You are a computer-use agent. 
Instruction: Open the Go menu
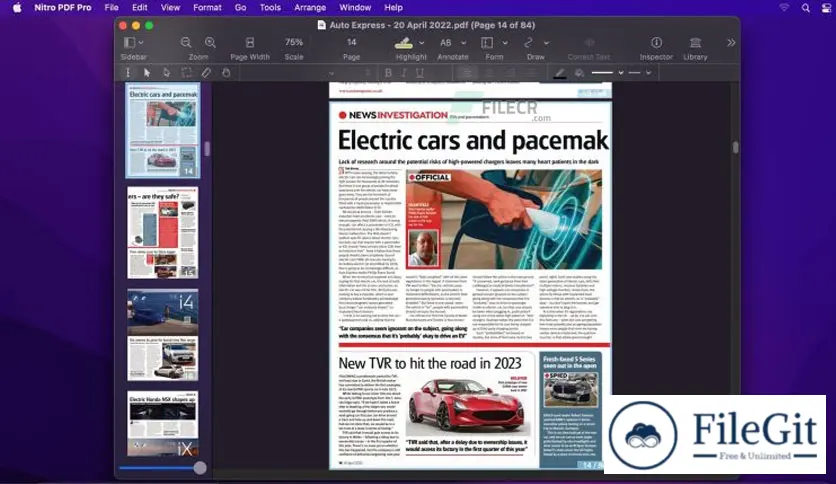pyautogui.click(x=240, y=7)
